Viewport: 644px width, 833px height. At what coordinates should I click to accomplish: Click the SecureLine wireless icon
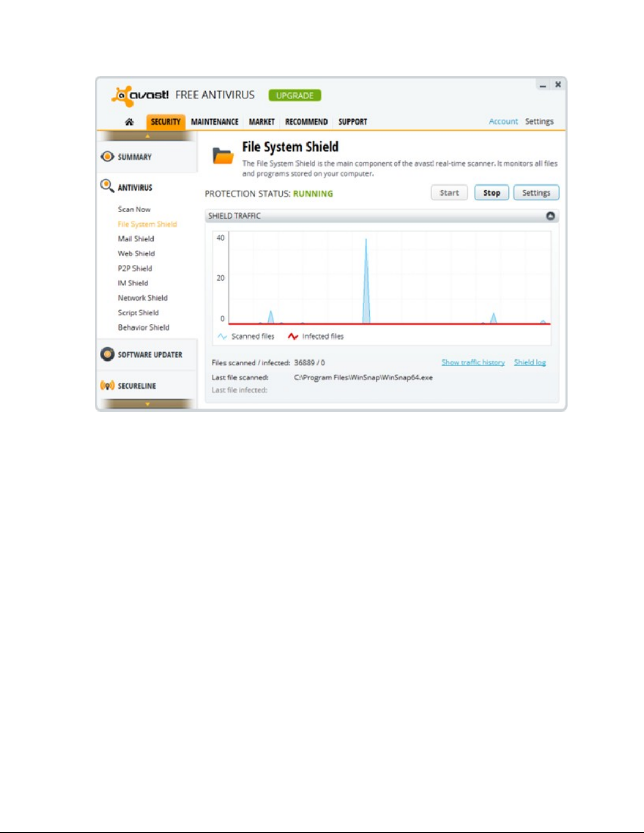pos(107,386)
